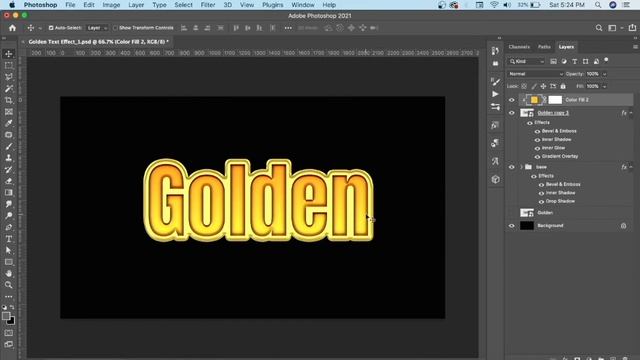This screenshot has width=640, height=360.
Task: Open the blend mode Normal dropdown
Action: [x=535, y=74]
